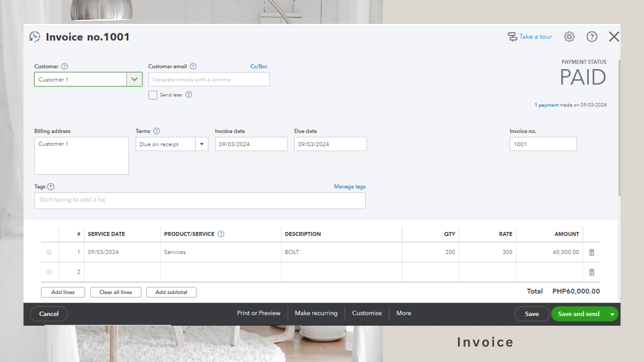Screen dimensions: 644x362
Task: Expand the Customer dropdown arrow
Action: (x=135, y=79)
